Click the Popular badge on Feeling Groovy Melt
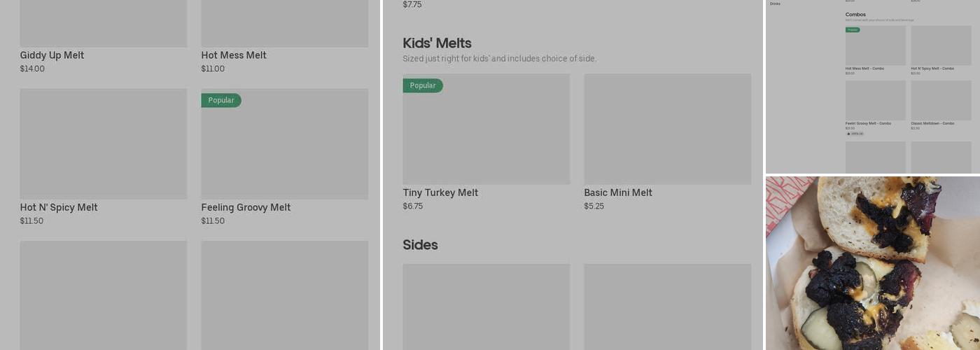The image size is (980, 350). (x=221, y=100)
